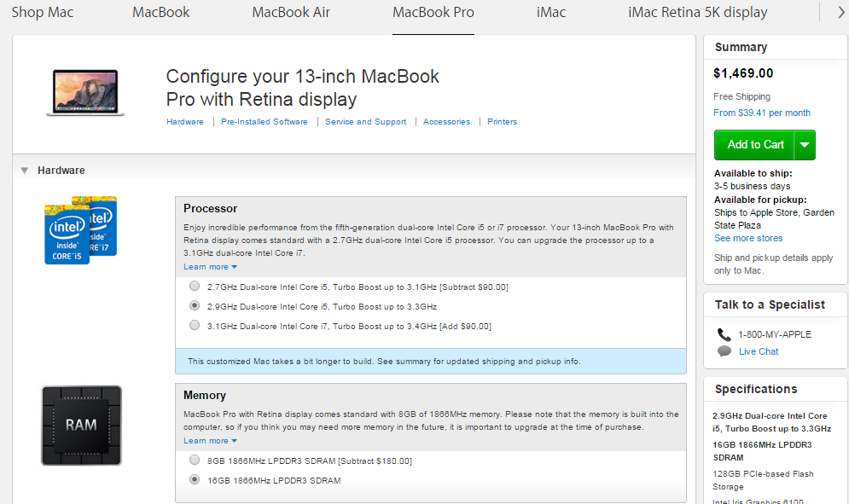
Task: Open the Shop Mac tab
Action: coord(43,12)
